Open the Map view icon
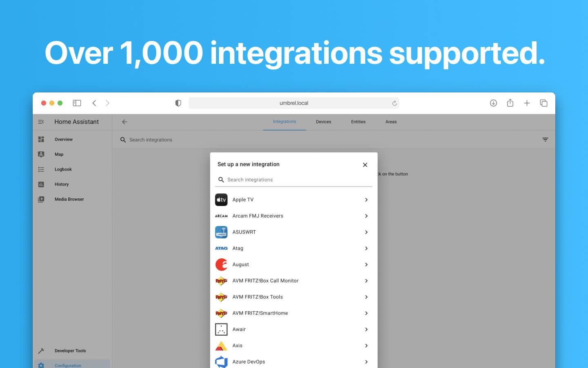The height and width of the screenshot is (368, 588). point(41,154)
